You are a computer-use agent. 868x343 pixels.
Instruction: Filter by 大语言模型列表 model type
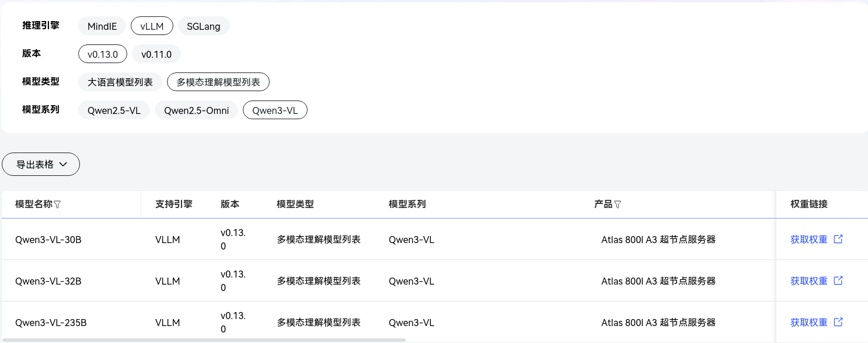[x=120, y=82]
